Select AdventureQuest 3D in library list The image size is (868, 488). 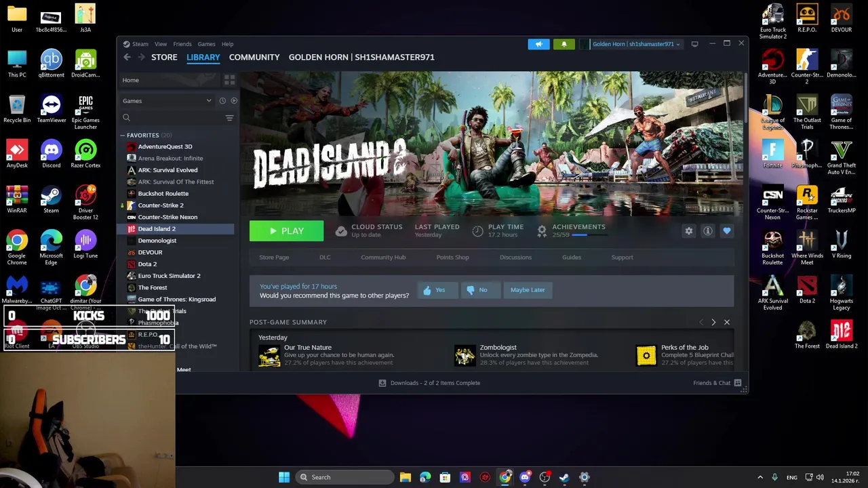165,146
